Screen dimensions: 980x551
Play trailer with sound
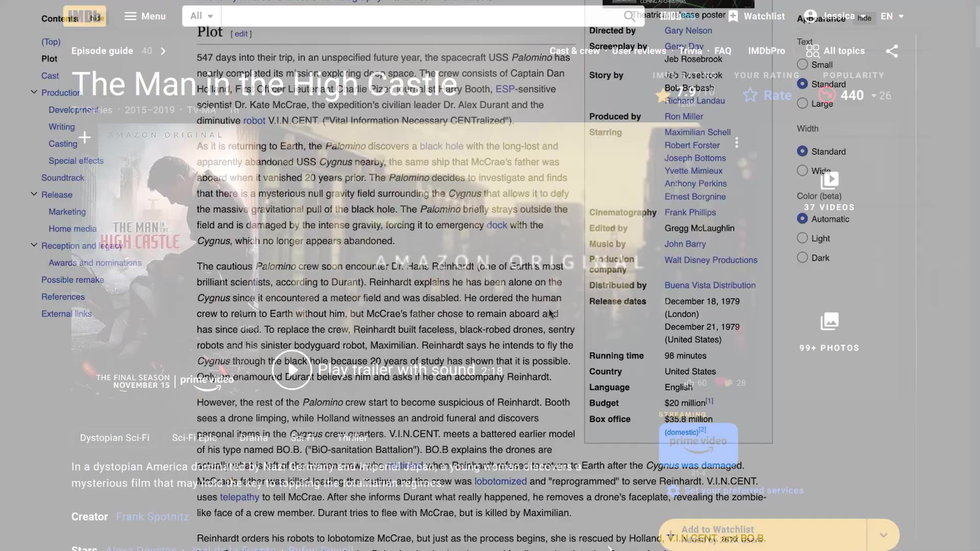click(x=292, y=370)
